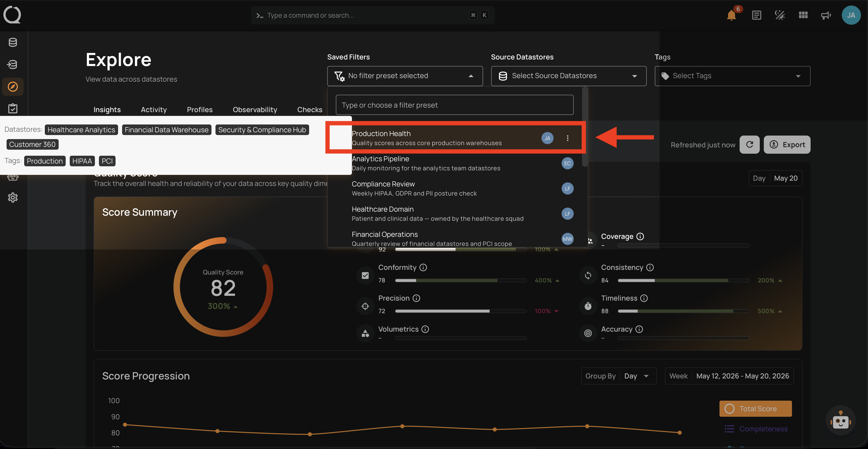
Task: Open the chatbot assistant robot icon
Action: 840,421
